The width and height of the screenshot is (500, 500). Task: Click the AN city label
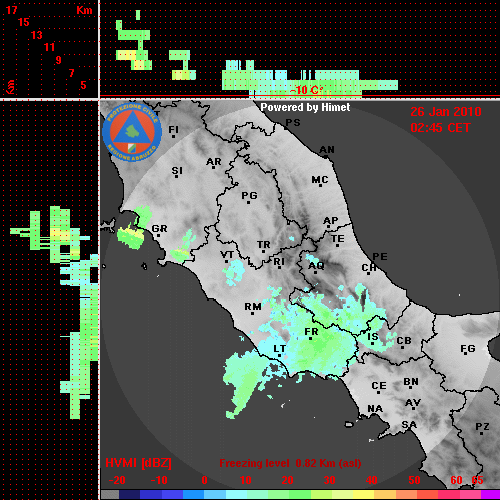(x=327, y=150)
